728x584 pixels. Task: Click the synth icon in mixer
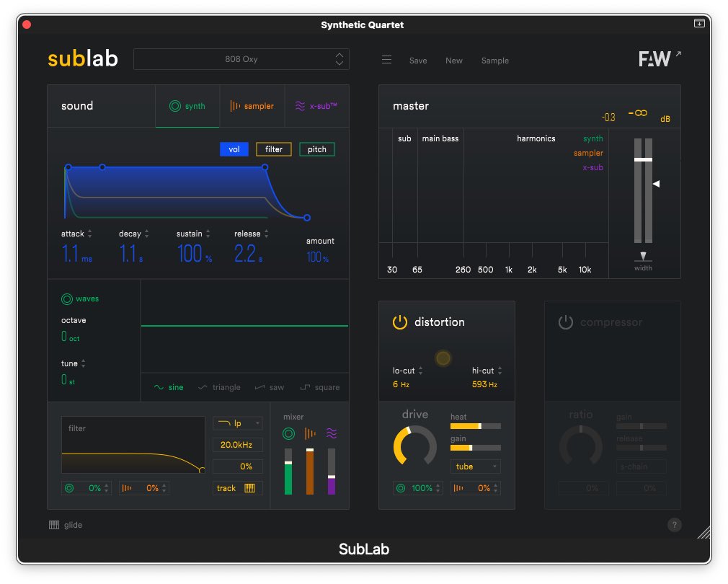[288, 433]
